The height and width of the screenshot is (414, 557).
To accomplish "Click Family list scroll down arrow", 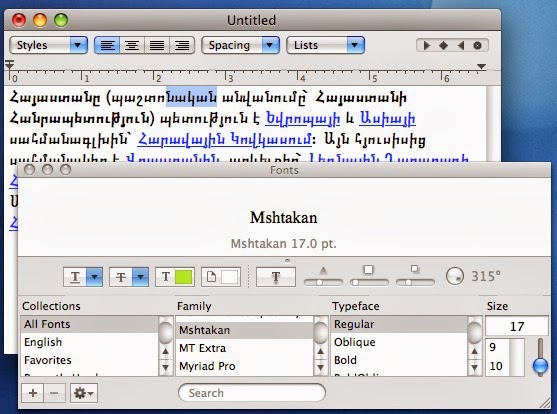I will 320,367.
